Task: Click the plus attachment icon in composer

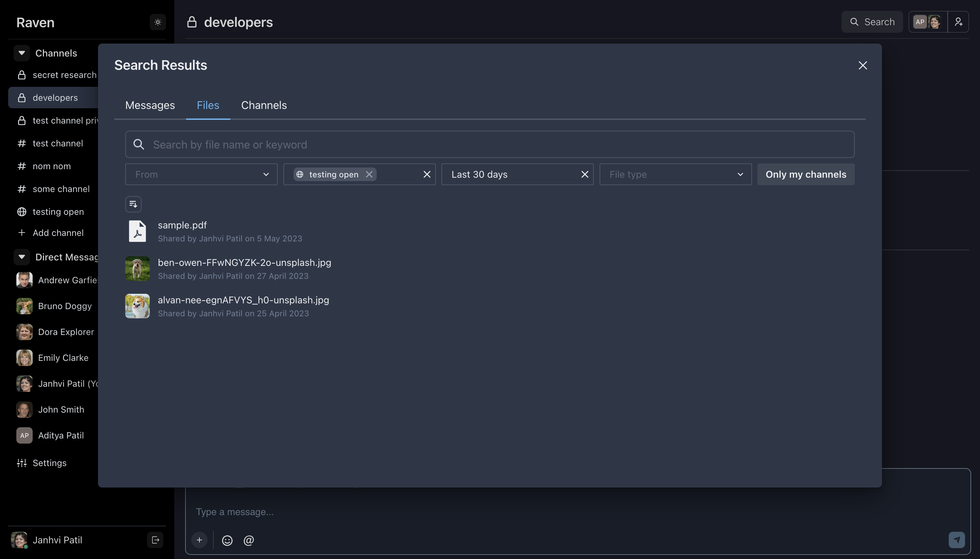Action: pyautogui.click(x=199, y=540)
